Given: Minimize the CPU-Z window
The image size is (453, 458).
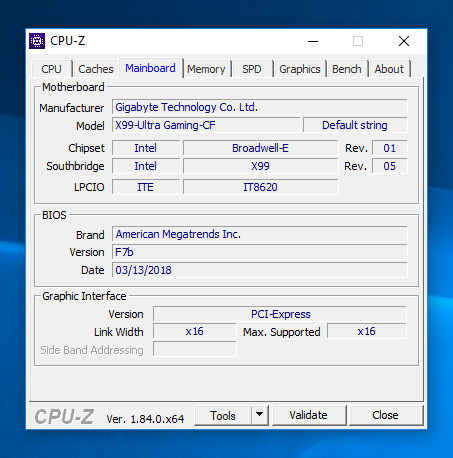Looking at the screenshot, I should click(x=313, y=41).
